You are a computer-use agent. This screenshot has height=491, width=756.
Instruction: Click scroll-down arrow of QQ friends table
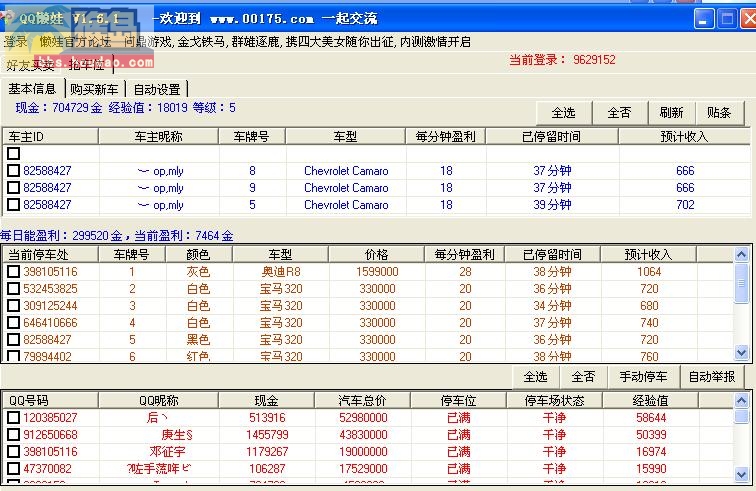click(x=742, y=475)
